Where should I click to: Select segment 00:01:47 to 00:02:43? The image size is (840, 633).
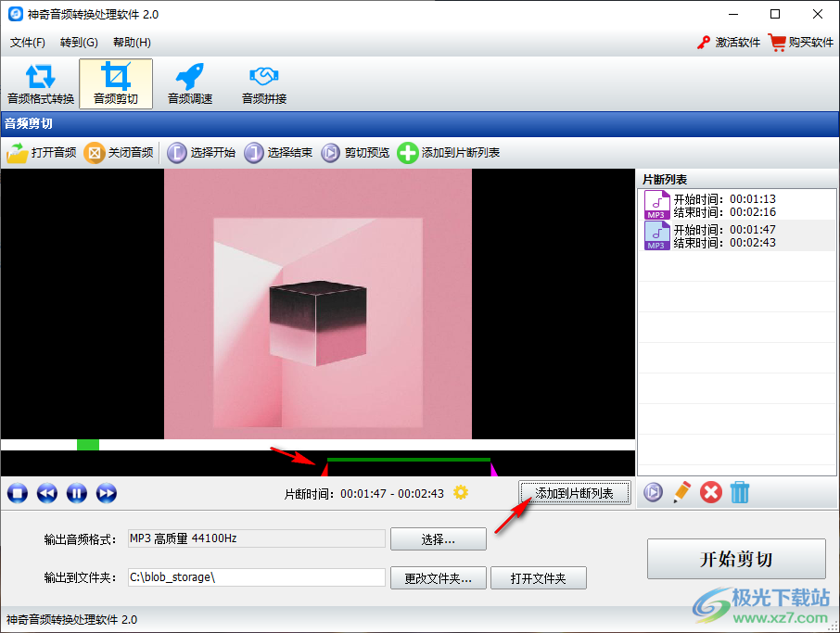(x=736, y=235)
